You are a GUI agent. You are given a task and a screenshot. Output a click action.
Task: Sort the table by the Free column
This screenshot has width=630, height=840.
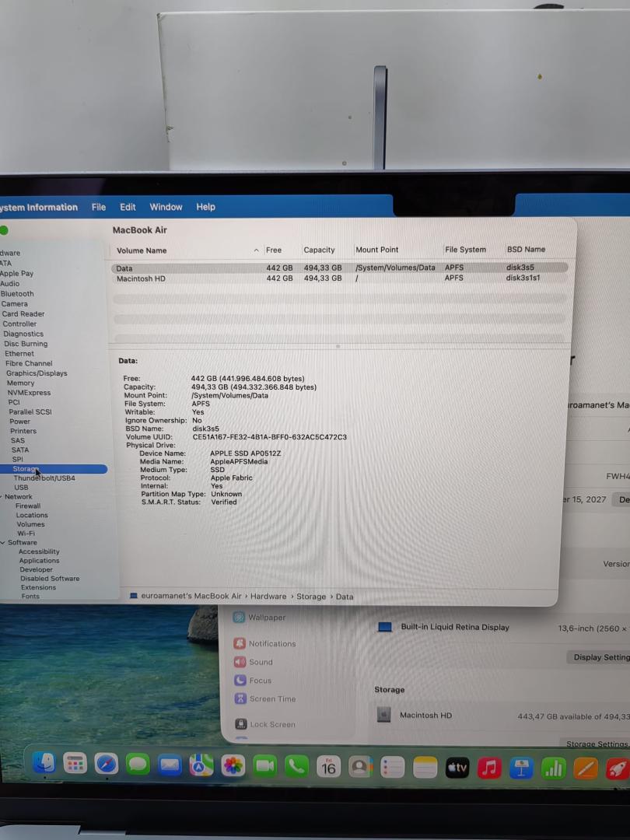click(274, 250)
